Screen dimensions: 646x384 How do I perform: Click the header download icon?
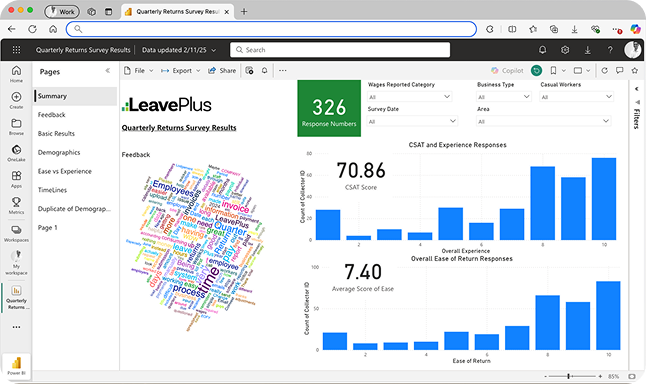(x=587, y=50)
